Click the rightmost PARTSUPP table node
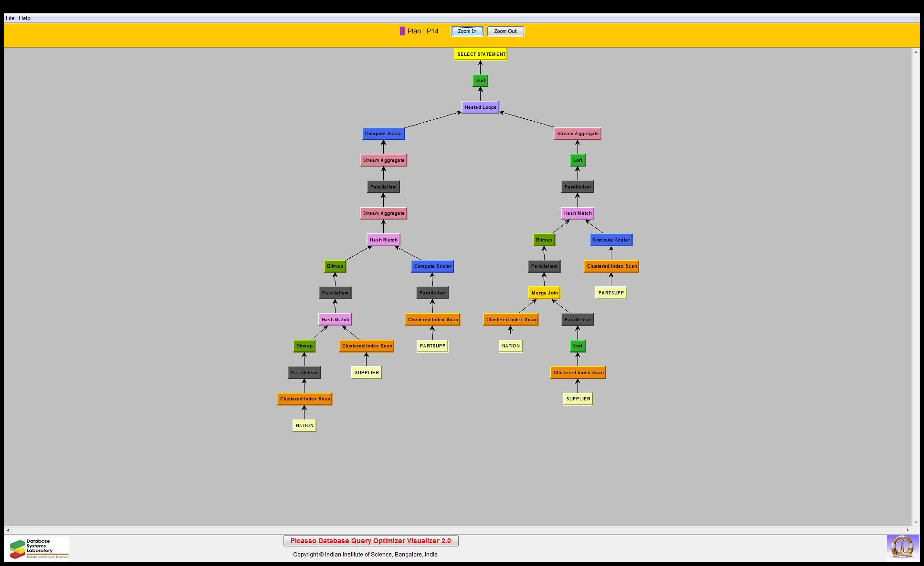Screen dimensions: 924x566 point(611,293)
